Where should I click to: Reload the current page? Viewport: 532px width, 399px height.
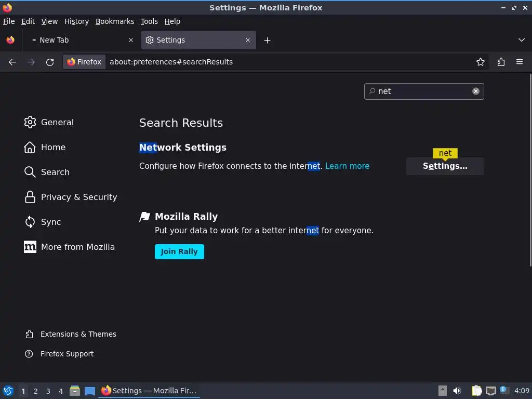(x=50, y=62)
